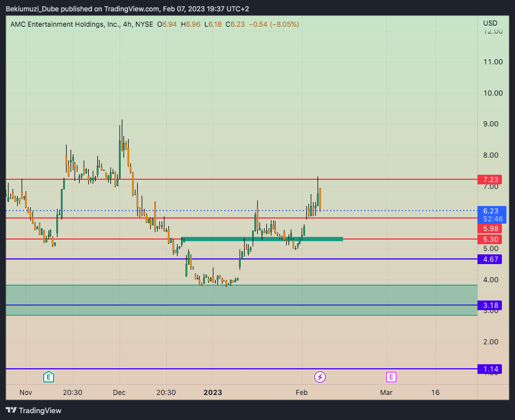
Task: Click the 11.00 price scale value
Action: [493, 62]
